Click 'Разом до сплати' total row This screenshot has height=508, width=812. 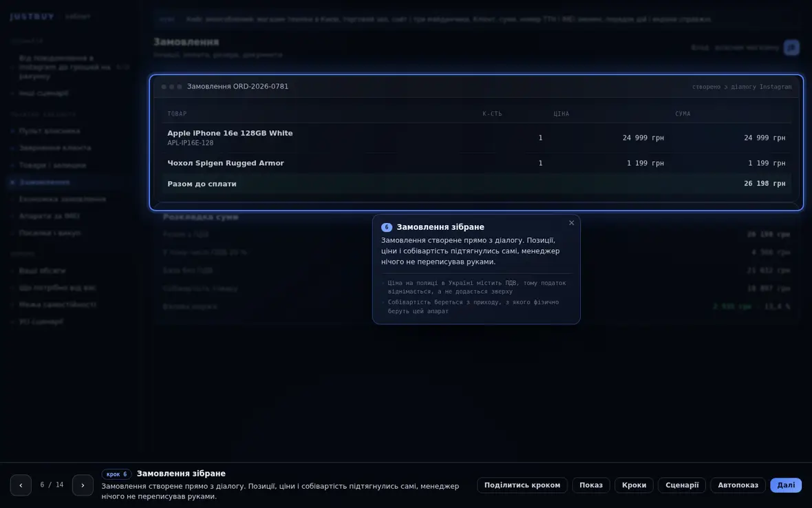(476, 184)
